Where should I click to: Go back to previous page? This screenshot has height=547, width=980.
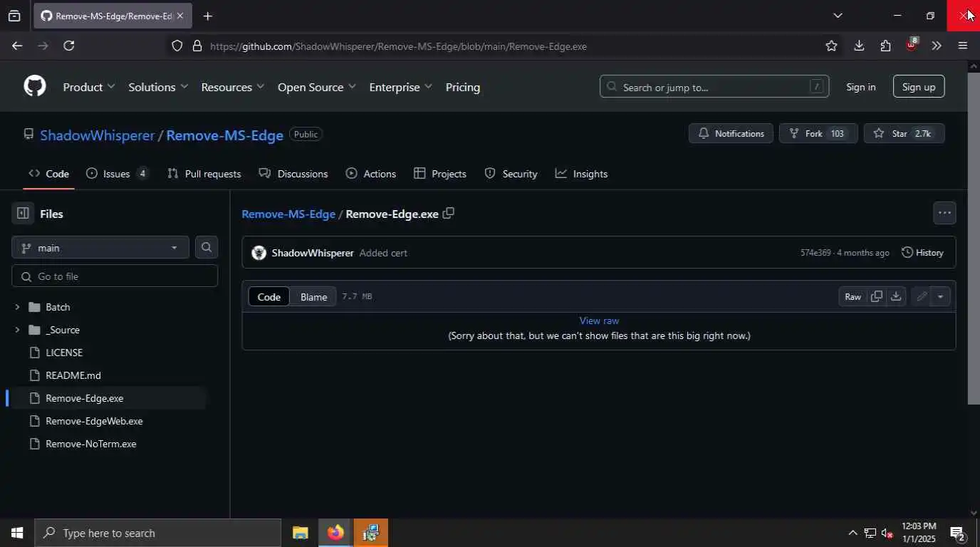(x=17, y=46)
